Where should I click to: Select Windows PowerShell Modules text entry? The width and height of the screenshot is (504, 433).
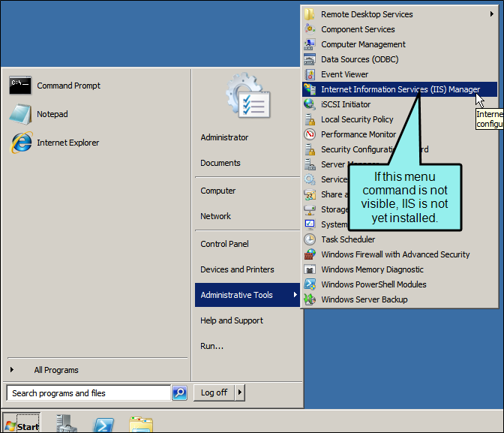click(373, 284)
